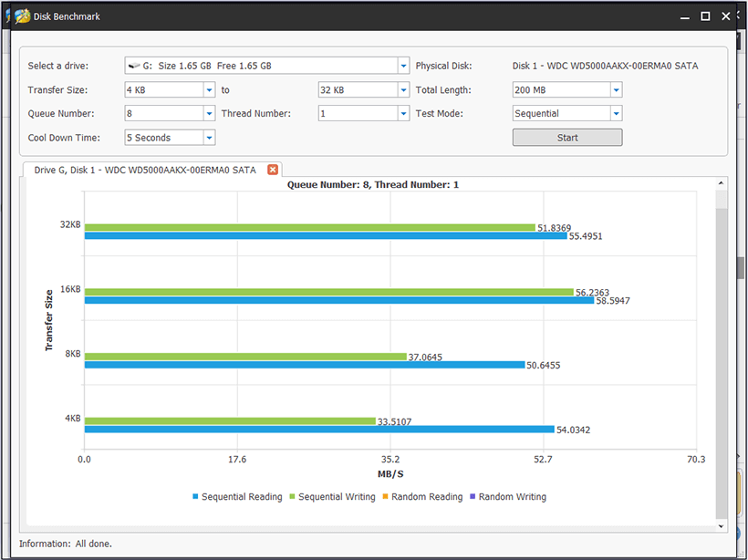The height and width of the screenshot is (560, 748).
Task: Click the chart scrollbar up arrow
Action: [722, 183]
